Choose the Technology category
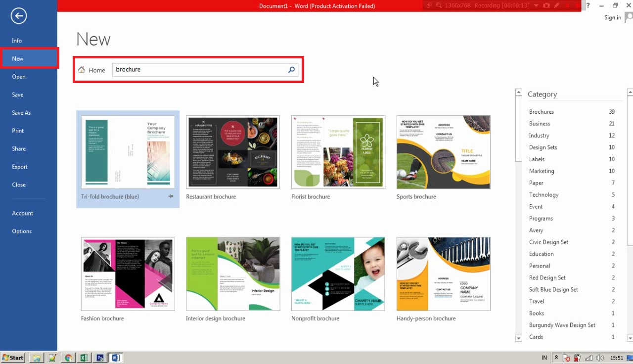Screen dimensions: 633x364 click(x=572, y=195)
